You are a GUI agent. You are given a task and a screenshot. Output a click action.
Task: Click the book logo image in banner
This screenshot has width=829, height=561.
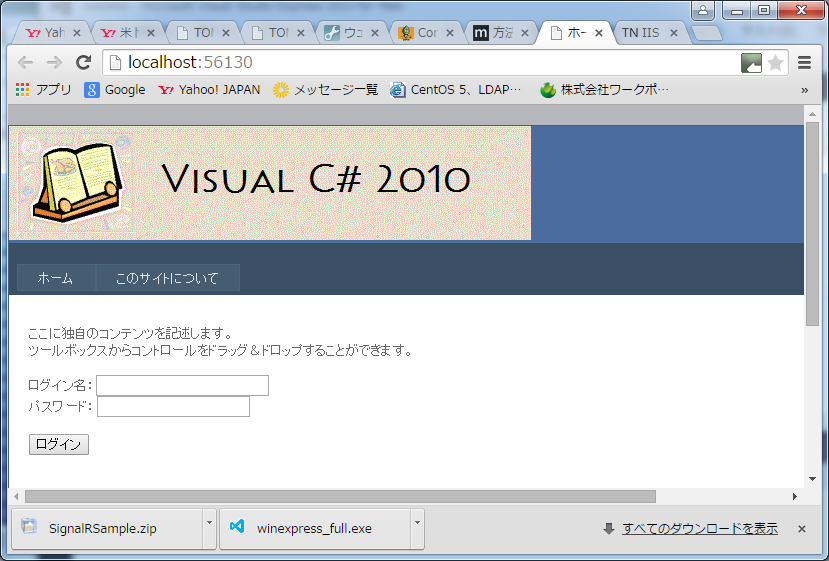pos(77,182)
